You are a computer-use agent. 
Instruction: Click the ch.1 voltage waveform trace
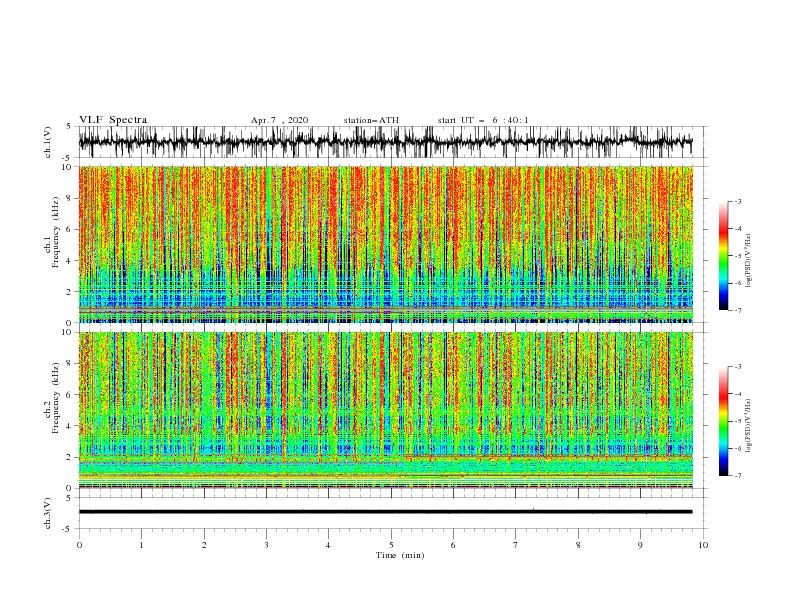[386, 142]
